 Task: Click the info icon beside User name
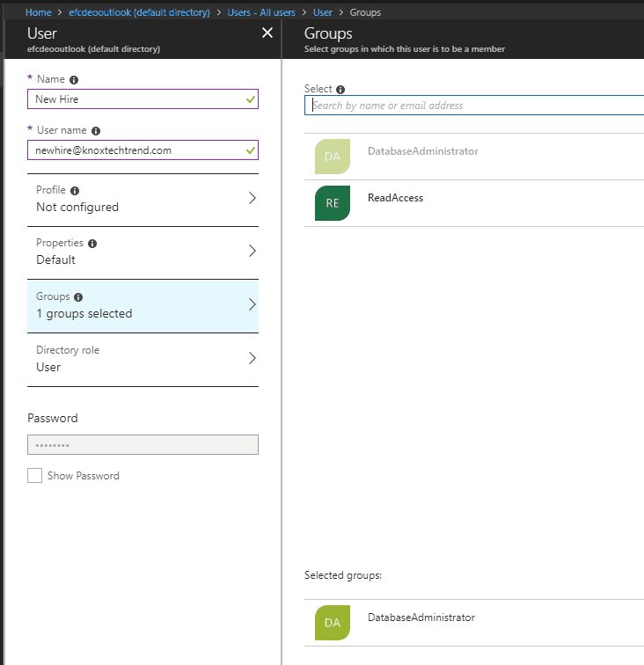(96, 130)
